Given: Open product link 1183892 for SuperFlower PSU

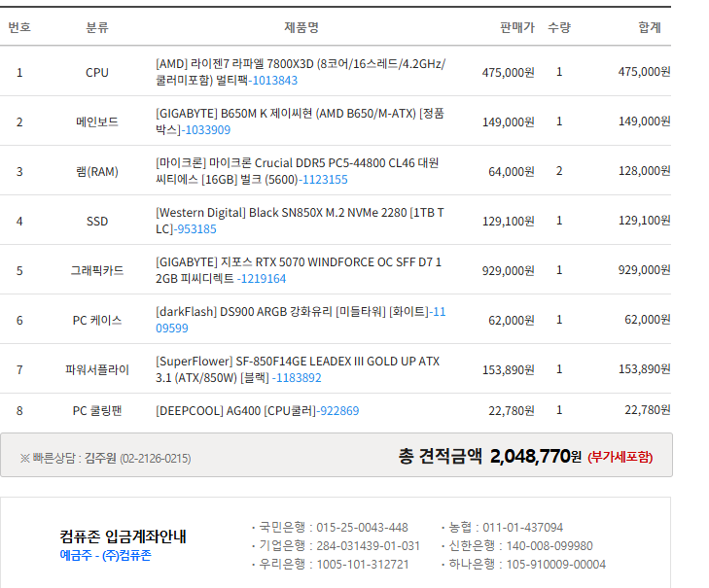Looking at the screenshot, I should [x=298, y=378].
